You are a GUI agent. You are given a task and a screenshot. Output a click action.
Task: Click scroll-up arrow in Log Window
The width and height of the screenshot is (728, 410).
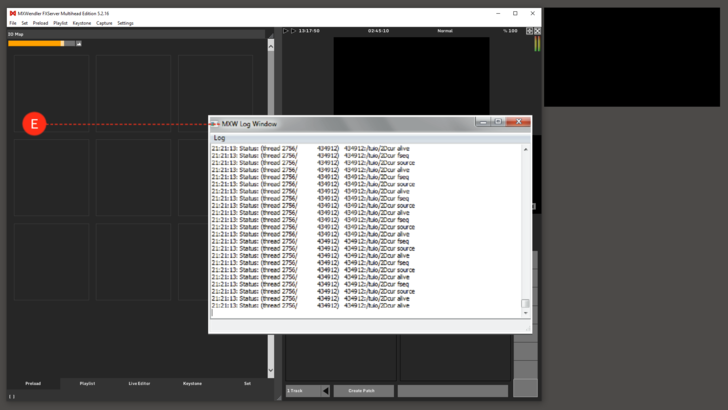(526, 150)
